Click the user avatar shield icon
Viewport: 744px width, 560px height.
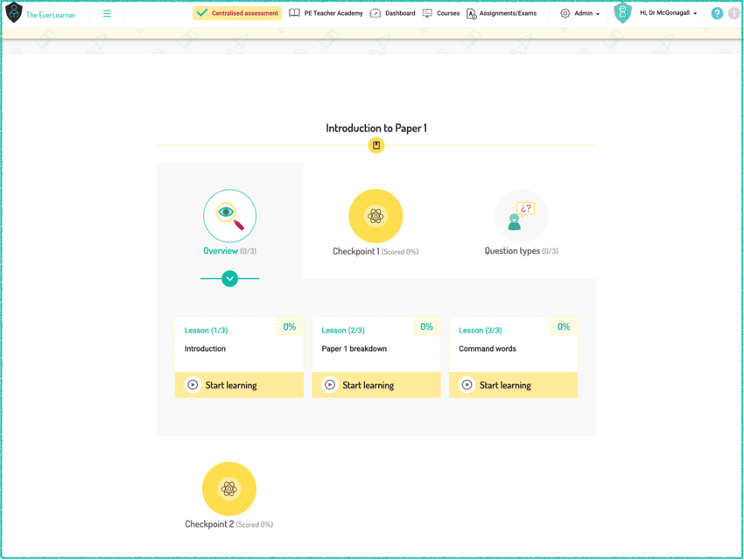(x=622, y=12)
